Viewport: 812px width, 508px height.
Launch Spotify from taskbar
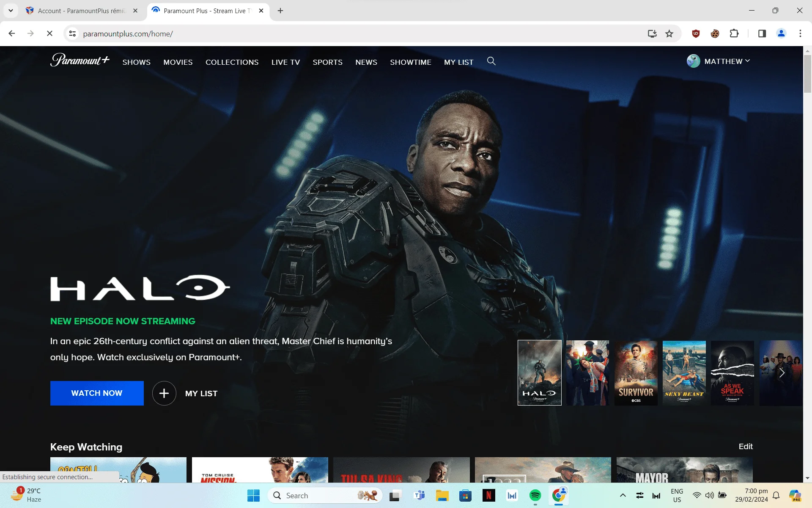pos(535,495)
